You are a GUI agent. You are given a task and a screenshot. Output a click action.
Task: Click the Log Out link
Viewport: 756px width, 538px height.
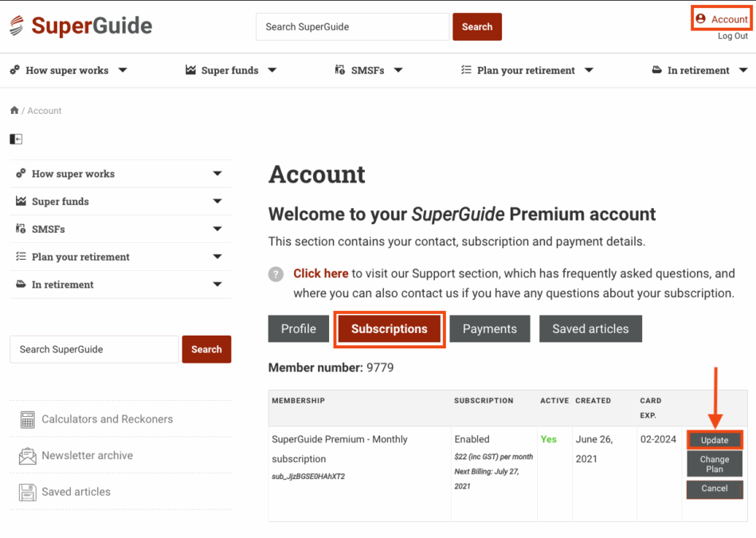[x=732, y=36]
